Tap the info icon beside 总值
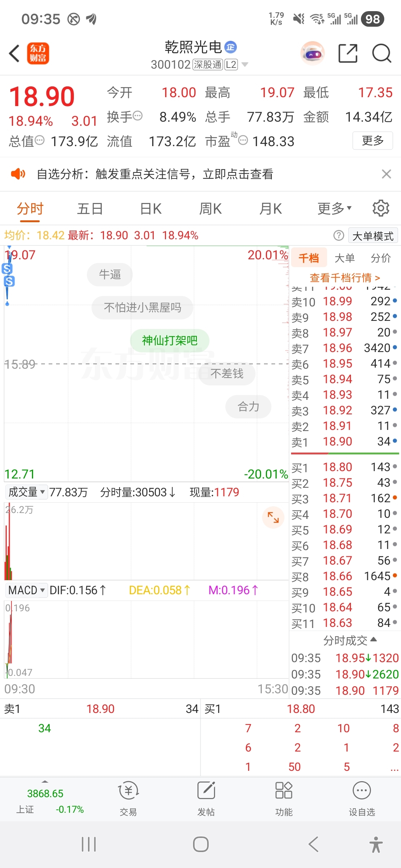This screenshot has height=868, width=401. pyautogui.click(x=39, y=140)
